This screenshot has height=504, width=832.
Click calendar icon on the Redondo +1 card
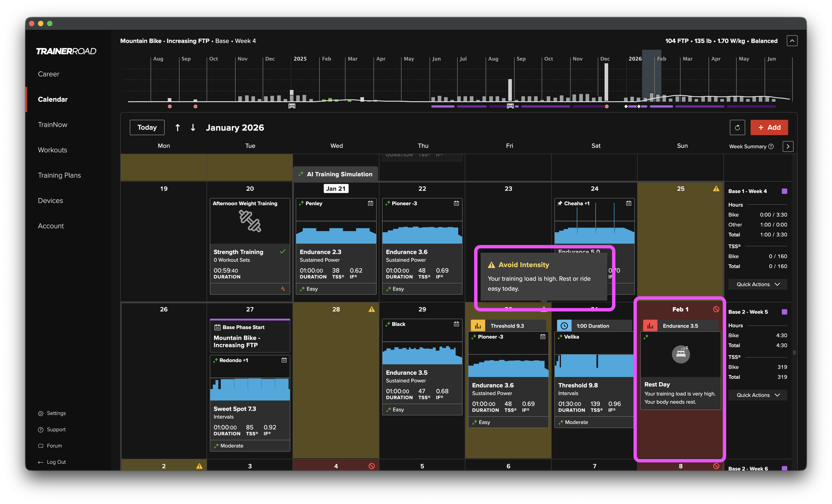click(x=284, y=360)
